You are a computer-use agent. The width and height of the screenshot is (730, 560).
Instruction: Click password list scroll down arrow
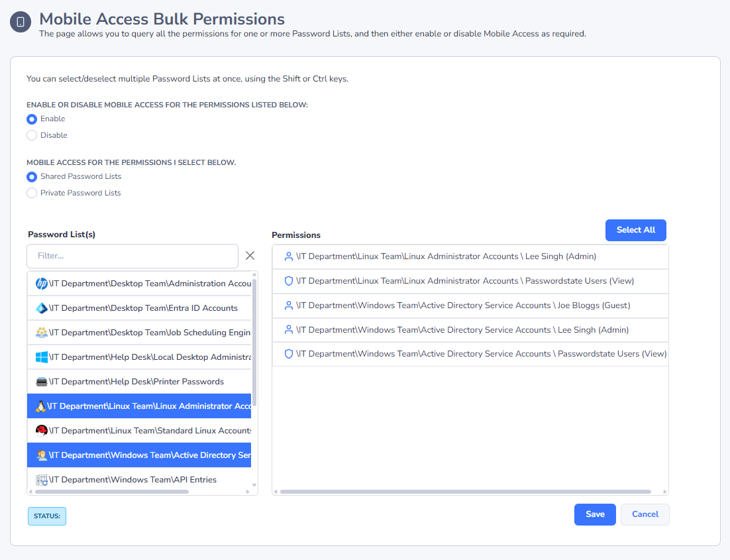254,485
